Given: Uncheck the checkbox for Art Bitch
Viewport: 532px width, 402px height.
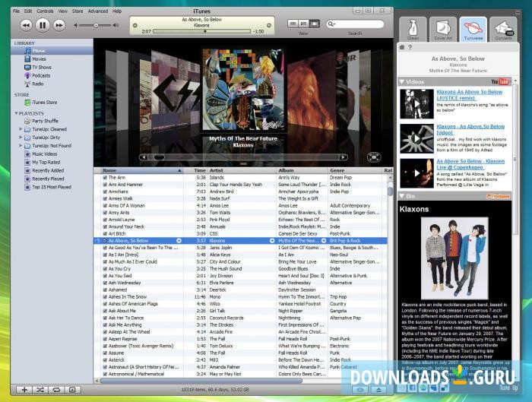Looking at the screenshot, I should [105, 234].
